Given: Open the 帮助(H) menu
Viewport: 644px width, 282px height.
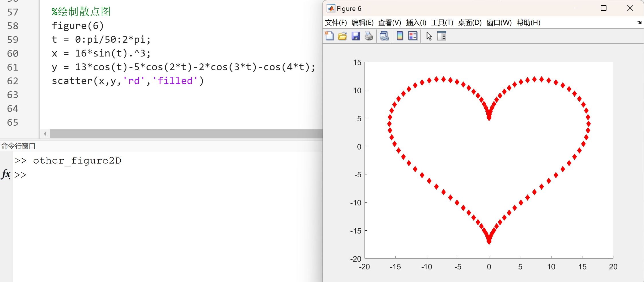Looking at the screenshot, I should [528, 23].
